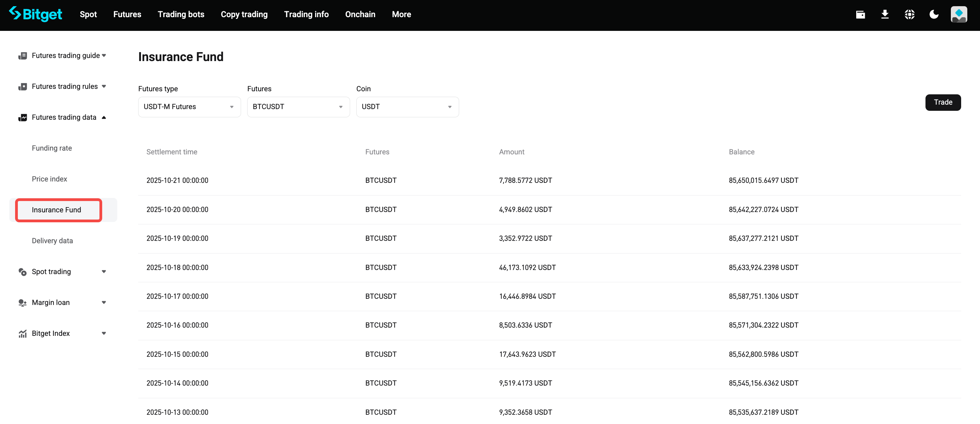Click the download app icon

click(x=885, y=14)
